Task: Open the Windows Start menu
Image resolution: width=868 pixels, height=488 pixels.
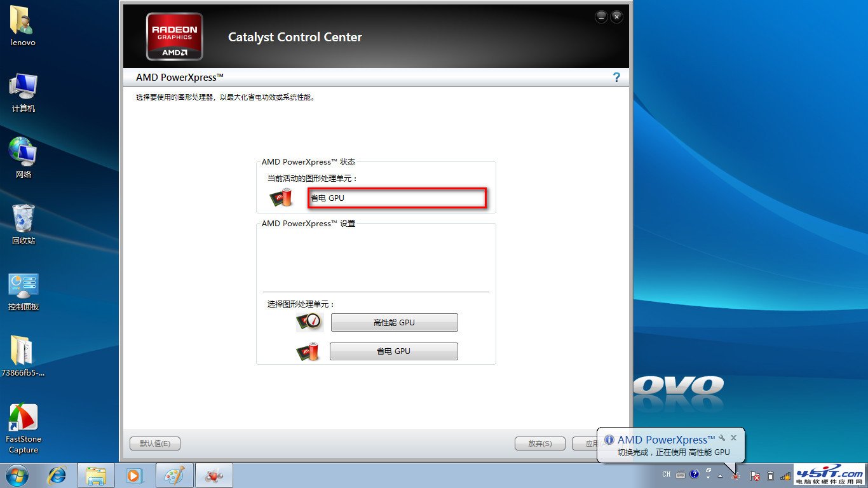Action: coord(17,475)
